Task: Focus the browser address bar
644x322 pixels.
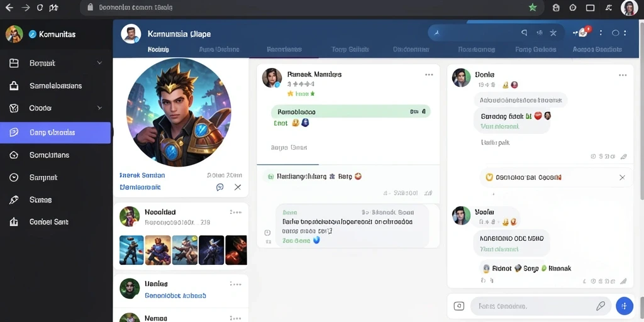Action: pyautogui.click(x=312, y=8)
